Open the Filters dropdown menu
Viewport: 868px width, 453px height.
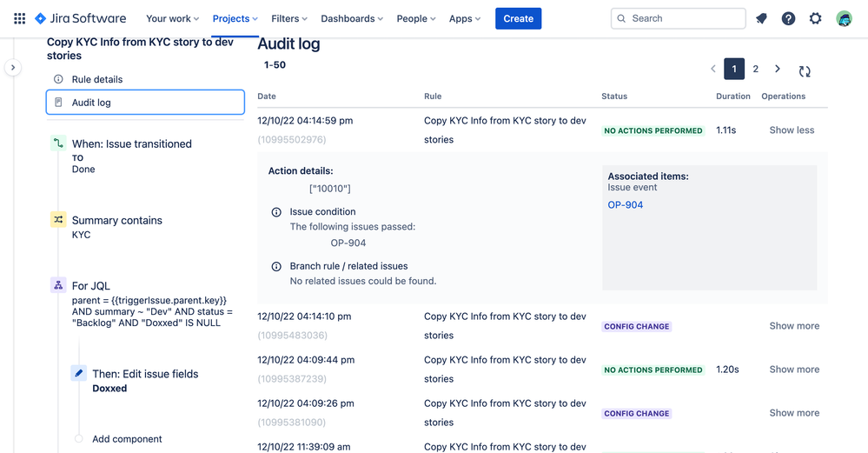pos(289,18)
